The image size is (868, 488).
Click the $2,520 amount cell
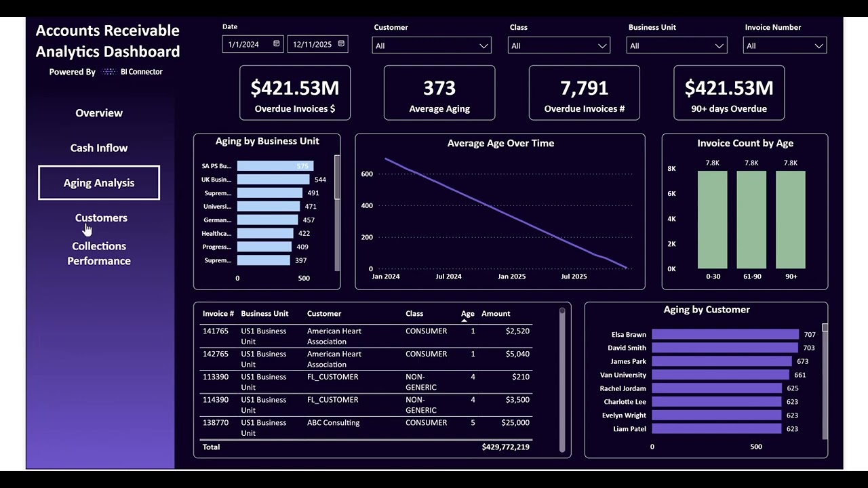pos(517,331)
